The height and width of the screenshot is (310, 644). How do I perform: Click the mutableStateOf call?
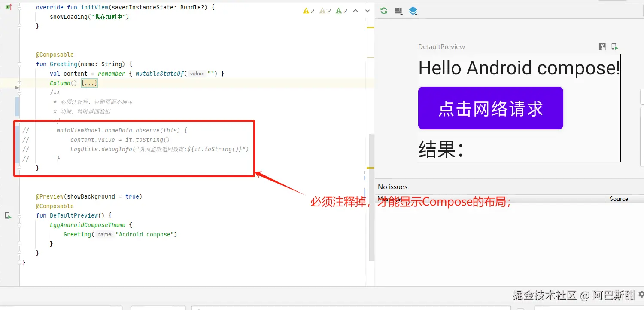(x=160, y=74)
